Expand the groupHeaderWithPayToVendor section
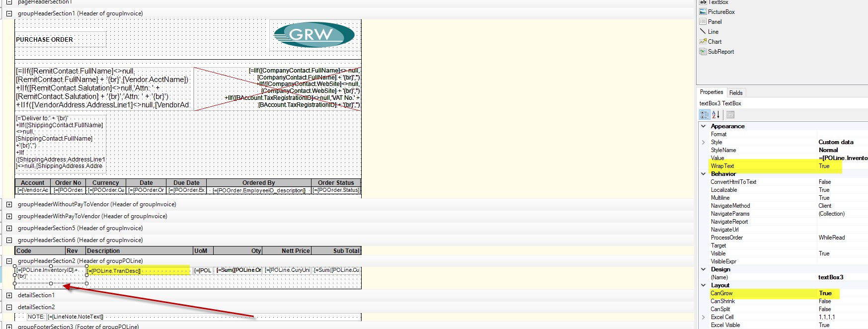Image resolution: width=868 pixels, height=329 pixels. [x=9, y=216]
